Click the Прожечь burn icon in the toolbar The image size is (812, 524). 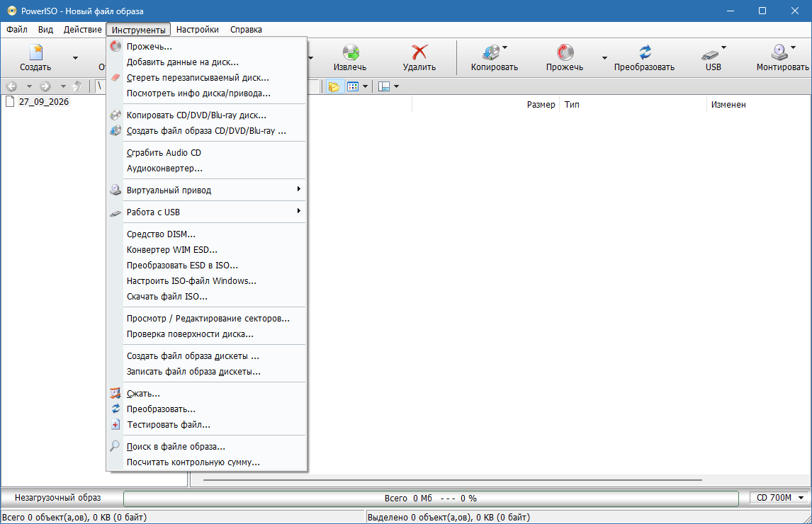point(565,52)
